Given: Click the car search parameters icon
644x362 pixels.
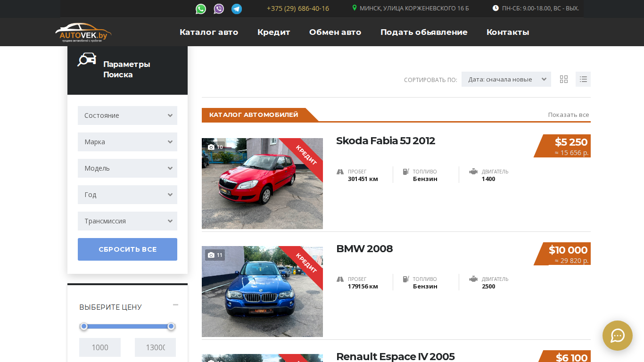Looking at the screenshot, I should tap(87, 59).
